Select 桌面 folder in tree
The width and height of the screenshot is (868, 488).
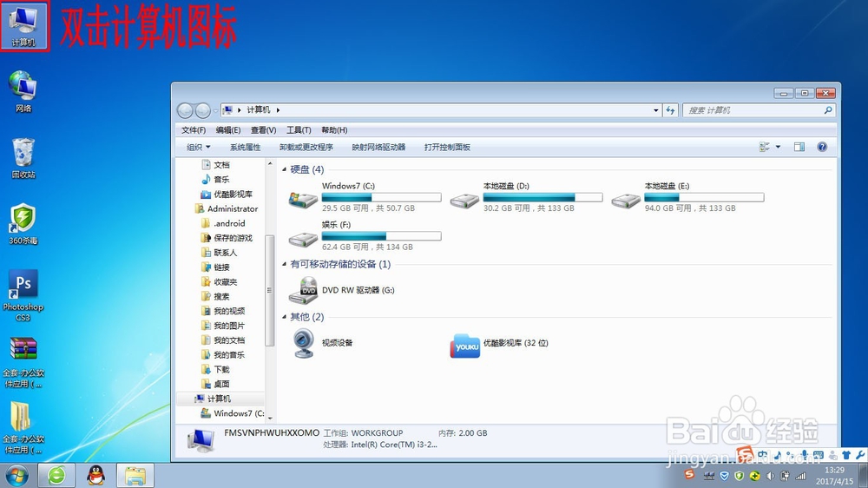point(216,385)
